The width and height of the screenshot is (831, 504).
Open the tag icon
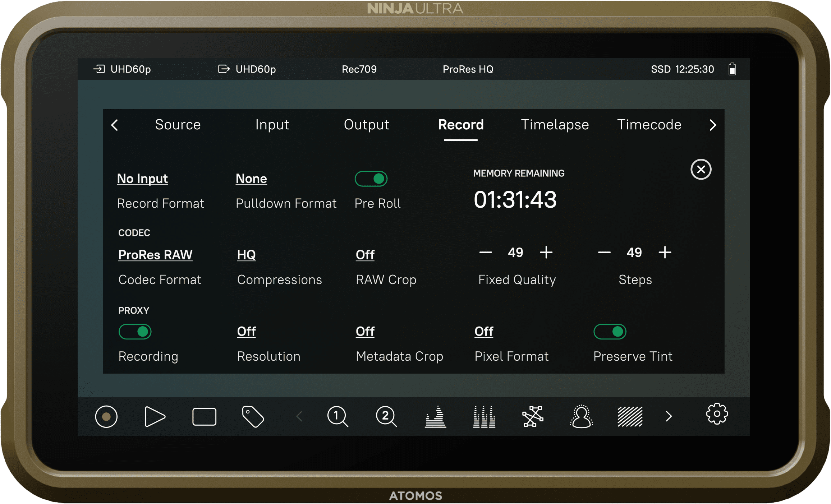point(253,416)
